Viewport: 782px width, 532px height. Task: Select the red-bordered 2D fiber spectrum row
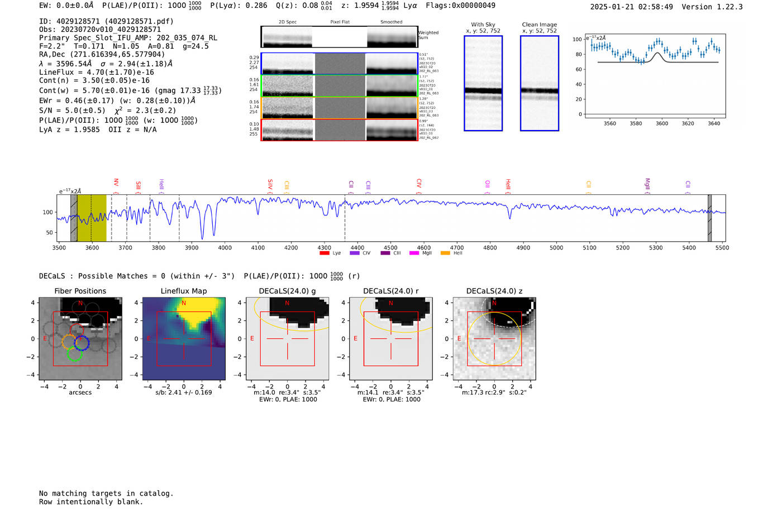click(x=340, y=130)
